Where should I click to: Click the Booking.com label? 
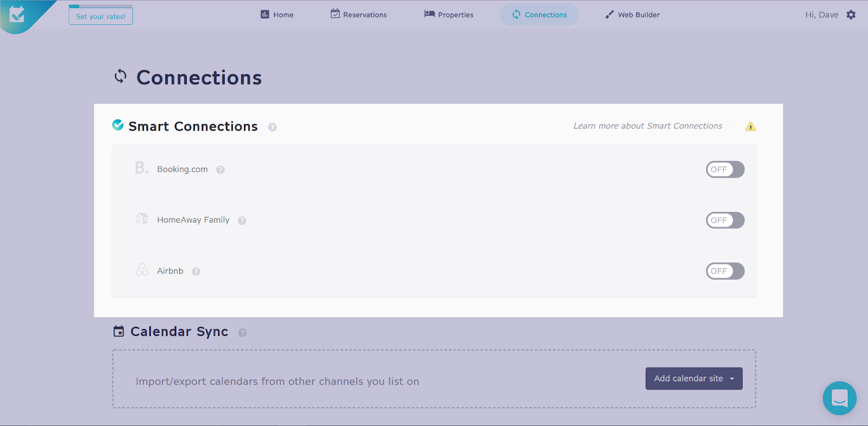tap(182, 169)
